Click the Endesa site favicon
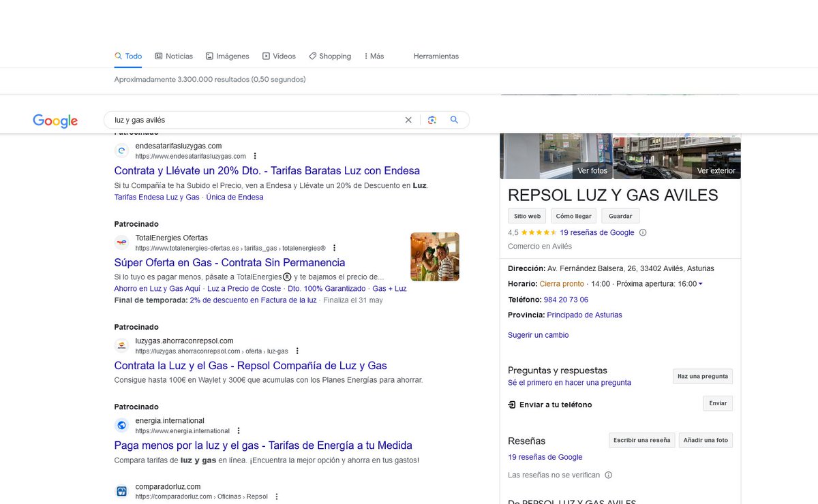The height and width of the screenshot is (504, 818). pyautogui.click(x=121, y=151)
